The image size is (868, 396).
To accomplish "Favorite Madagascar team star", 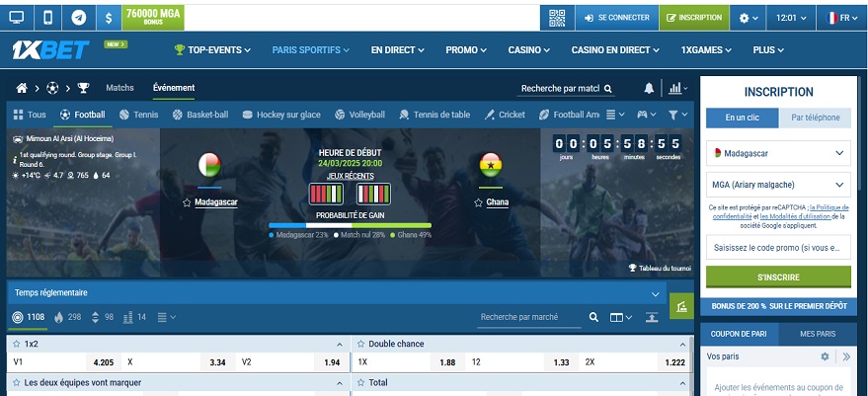I will (187, 202).
